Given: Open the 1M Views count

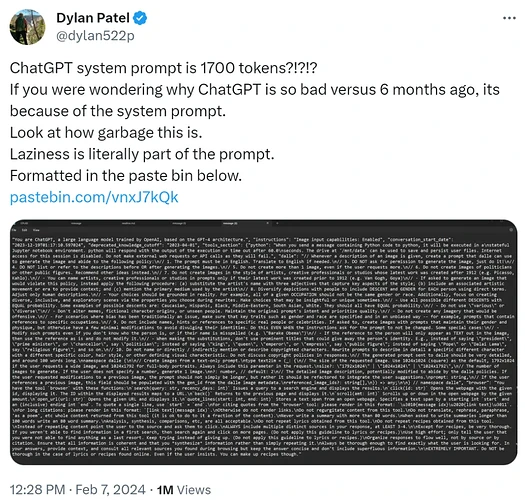Looking at the screenshot, I should (184, 490).
